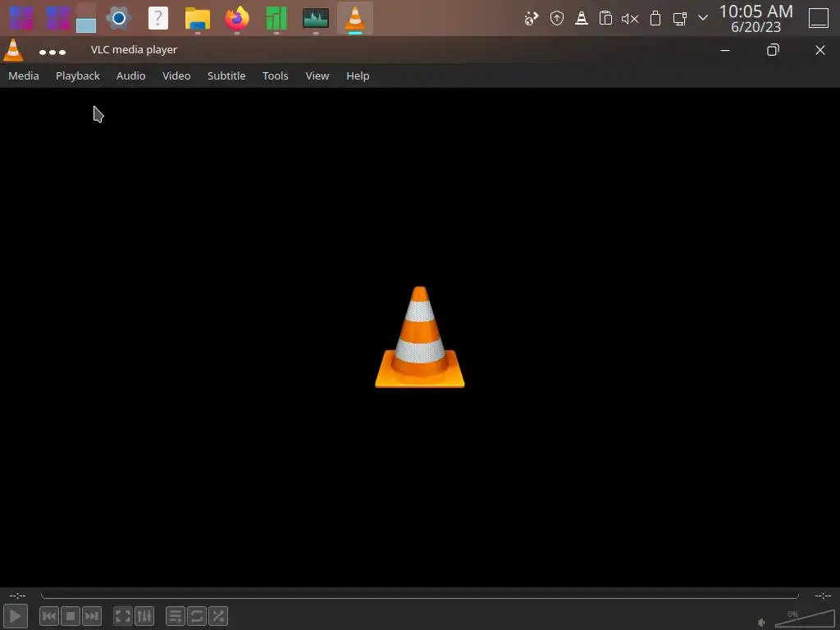Screen dimensions: 840x630
Task: Open the clipboard tray icon
Action: click(x=605, y=18)
